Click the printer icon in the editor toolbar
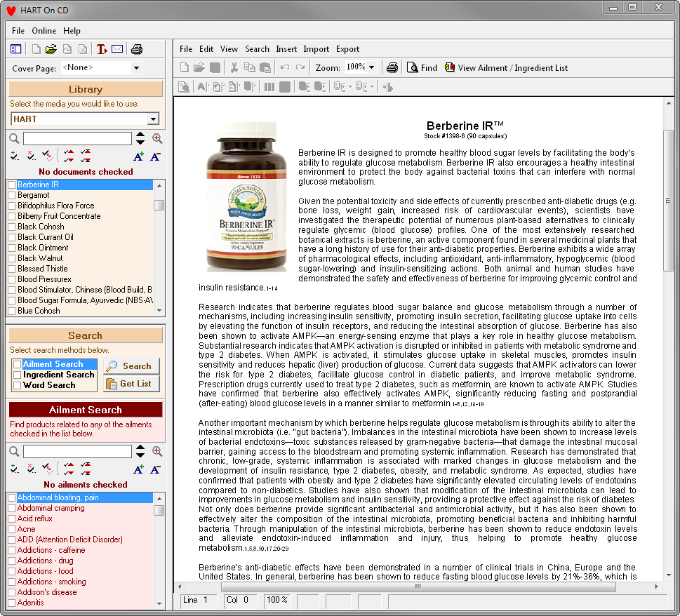 [392, 67]
